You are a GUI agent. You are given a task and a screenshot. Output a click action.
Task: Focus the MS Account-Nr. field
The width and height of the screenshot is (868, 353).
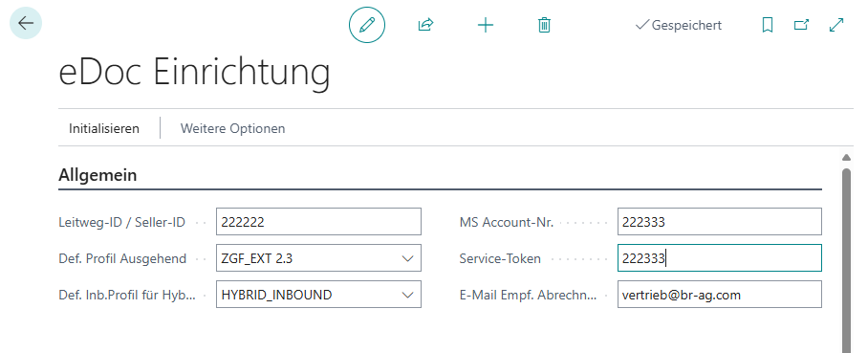(x=720, y=222)
